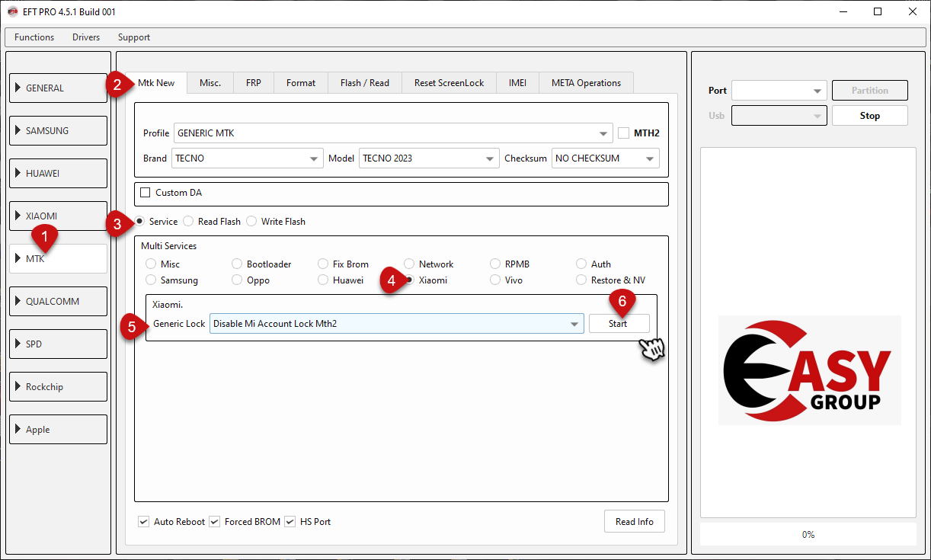Open the Functions menu
Image resolution: width=931 pixels, height=560 pixels.
tap(34, 37)
